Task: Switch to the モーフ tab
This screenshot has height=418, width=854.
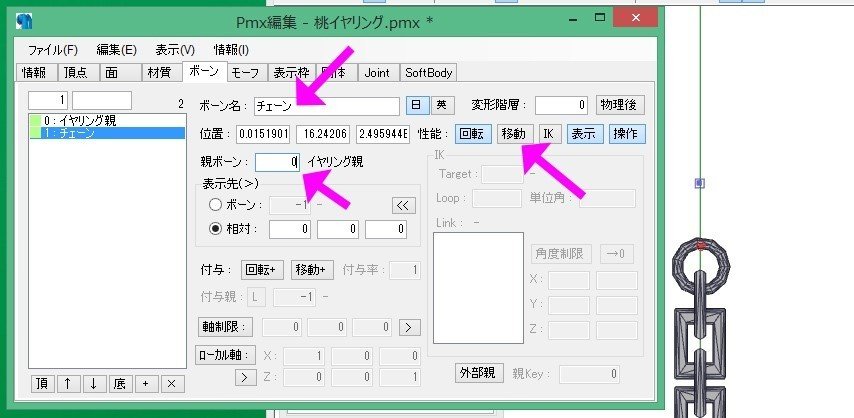Action: (x=247, y=72)
